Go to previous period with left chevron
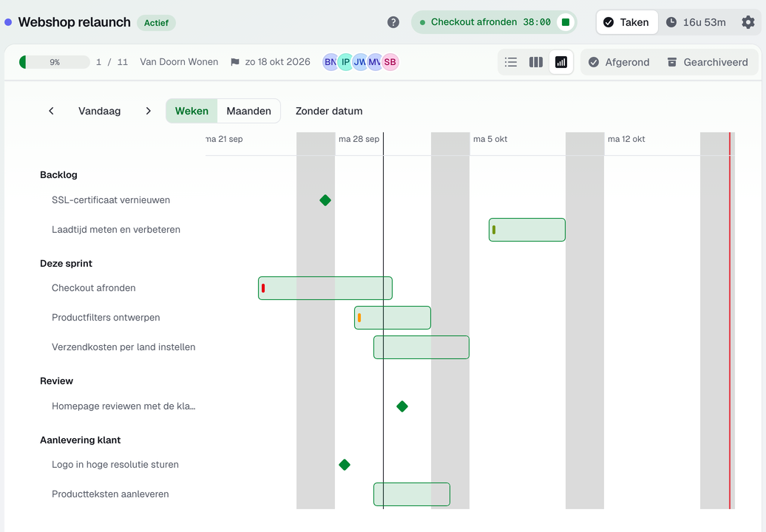 51,111
